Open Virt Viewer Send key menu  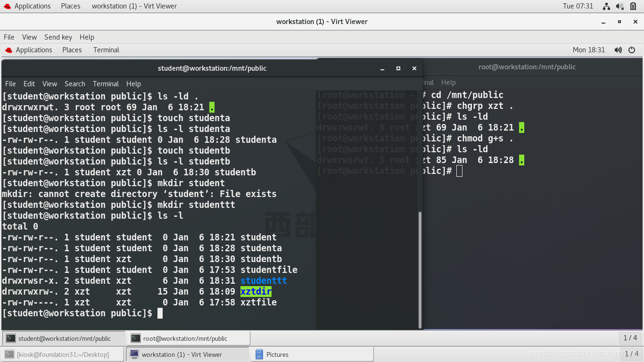(x=58, y=37)
